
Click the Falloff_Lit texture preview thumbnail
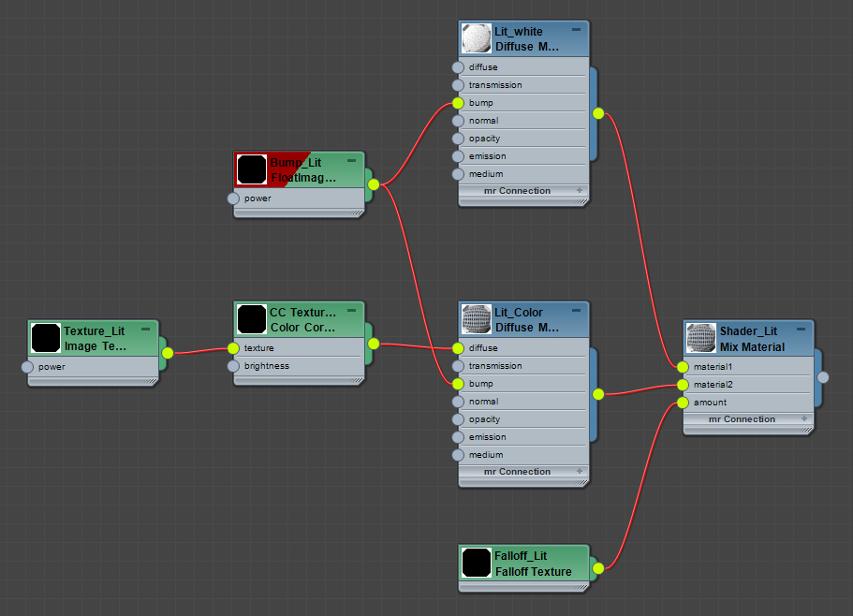tap(477, 563)
